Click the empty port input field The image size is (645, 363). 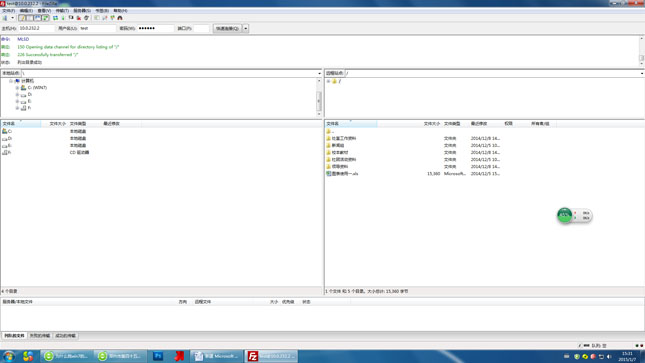point(202,28)
